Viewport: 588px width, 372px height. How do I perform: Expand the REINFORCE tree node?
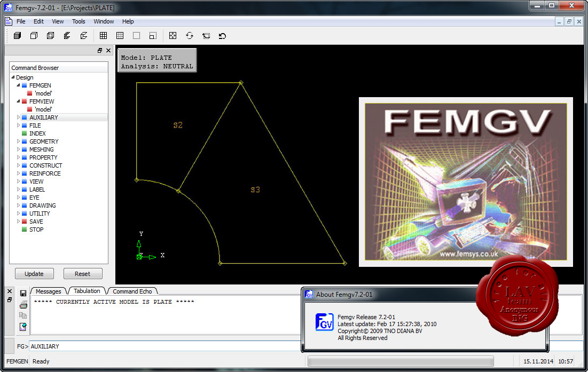pos(18,173)
